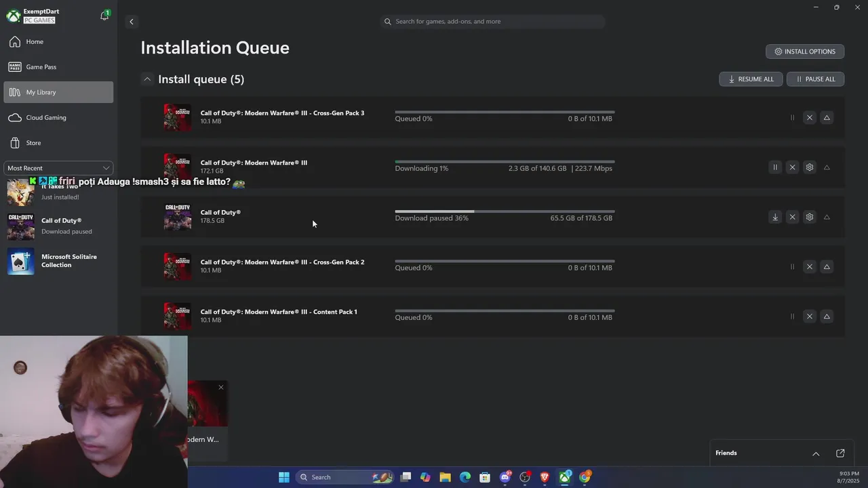Screen dimensions: 868x488
Task: Open Microsoft Store from the taskbar
Action: (485, 477)
